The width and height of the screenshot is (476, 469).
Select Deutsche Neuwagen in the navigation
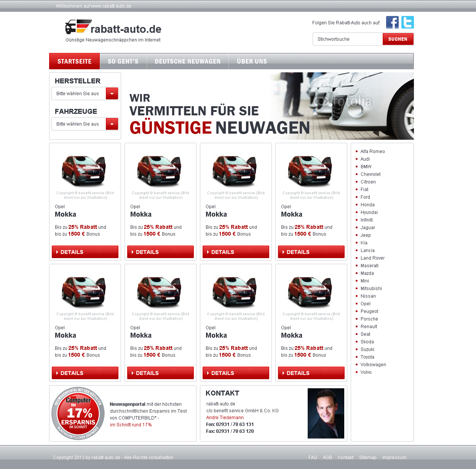188,61
